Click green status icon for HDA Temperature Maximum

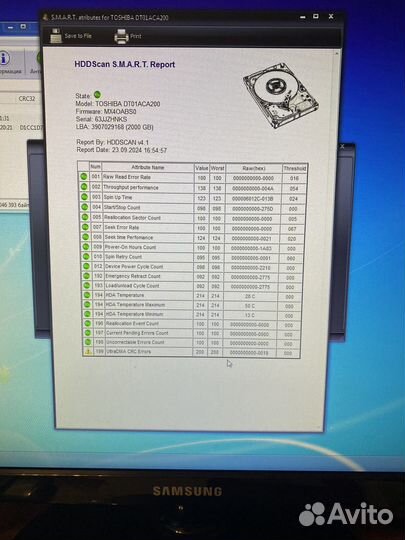(87, 304)
